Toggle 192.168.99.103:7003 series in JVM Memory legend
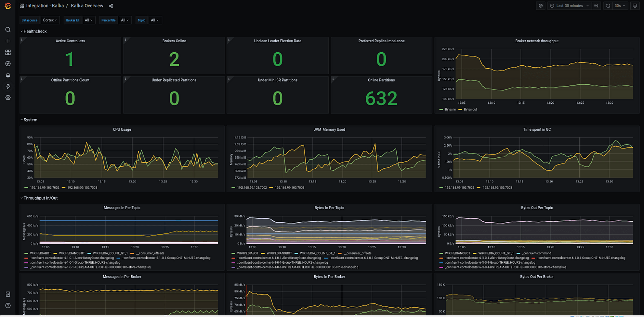The image size is (644, 317). click(x=290, y=187)
